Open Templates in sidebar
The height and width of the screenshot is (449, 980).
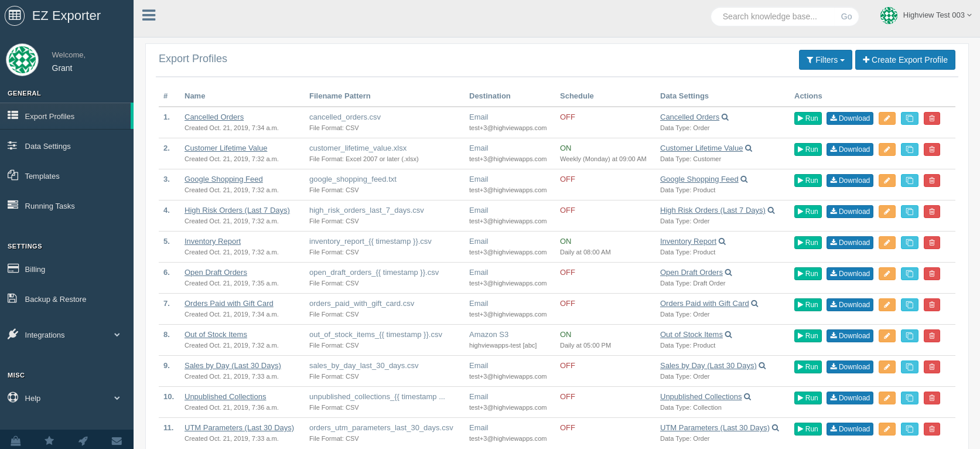point(67,176)
